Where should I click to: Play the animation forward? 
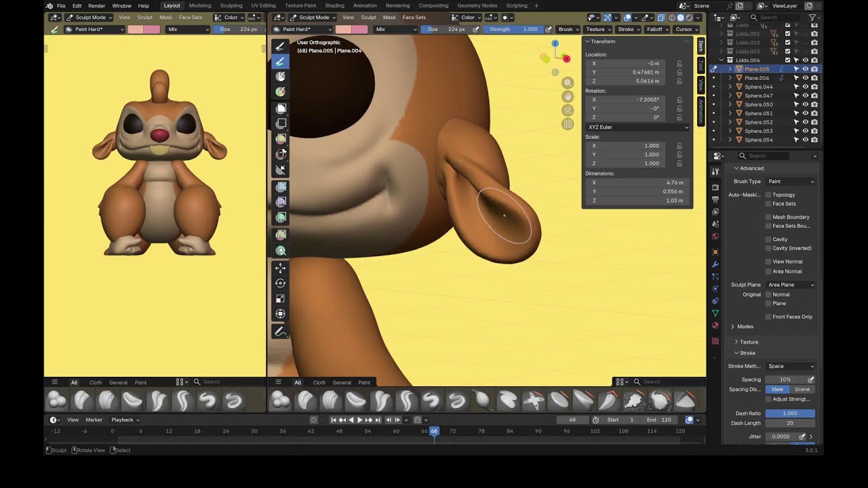[359, 420]
